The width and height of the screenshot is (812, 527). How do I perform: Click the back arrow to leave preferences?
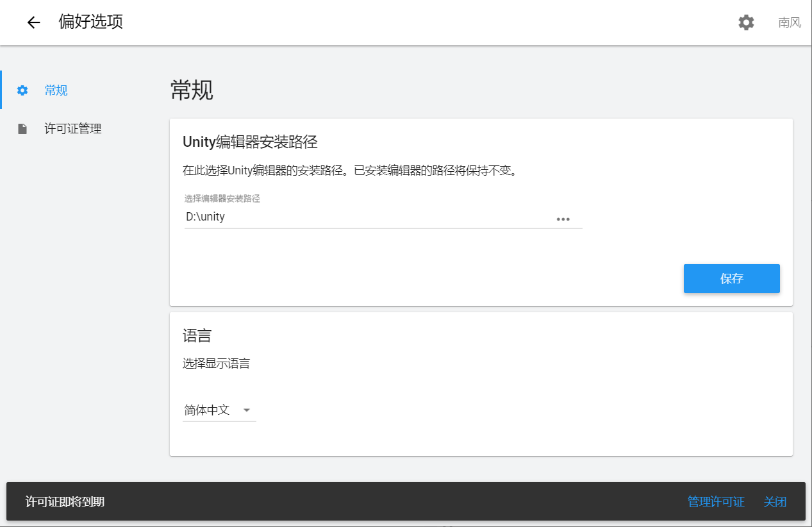pos(33,22)
